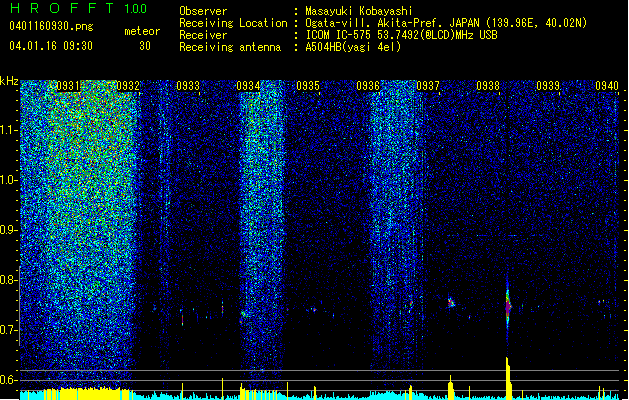The image size is (629, 400).
Task: Click the tallest yellow intensity spike
Action: [508, 378]
